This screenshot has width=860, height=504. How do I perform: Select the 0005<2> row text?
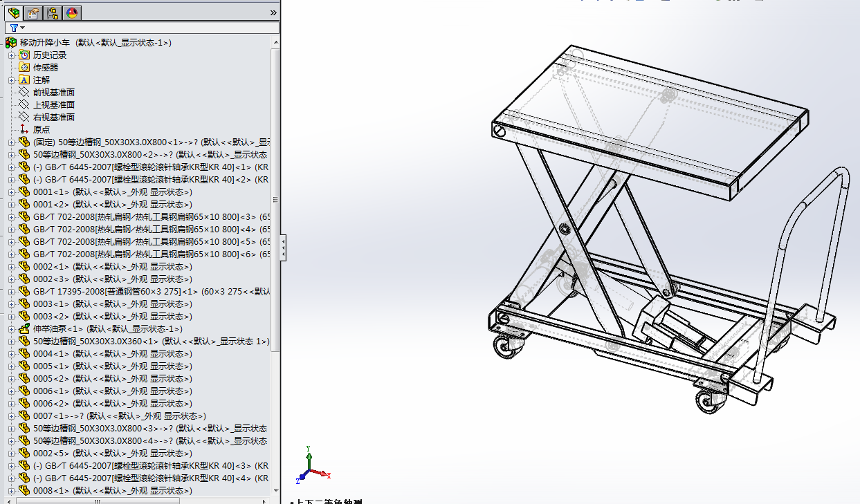[x=113, y=379]
